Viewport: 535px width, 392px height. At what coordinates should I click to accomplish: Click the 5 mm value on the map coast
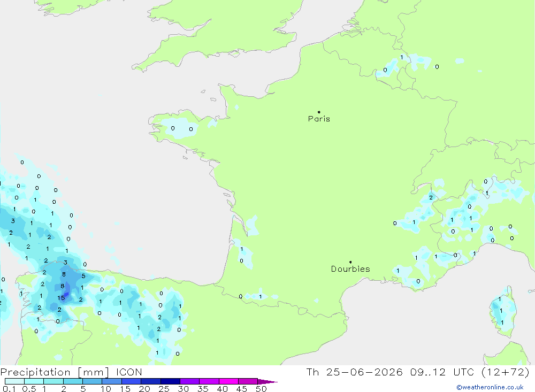pos(83,276)
